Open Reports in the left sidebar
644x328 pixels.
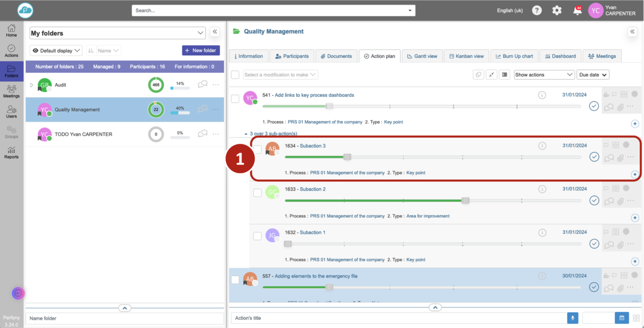pyautogui.click(x=11, y=152)
